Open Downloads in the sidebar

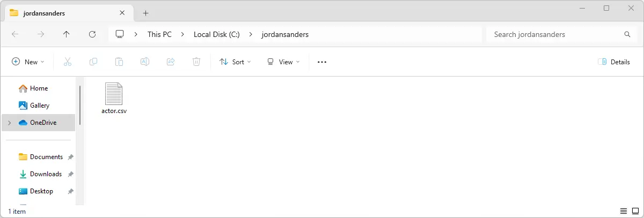click(x=46, y=174)
